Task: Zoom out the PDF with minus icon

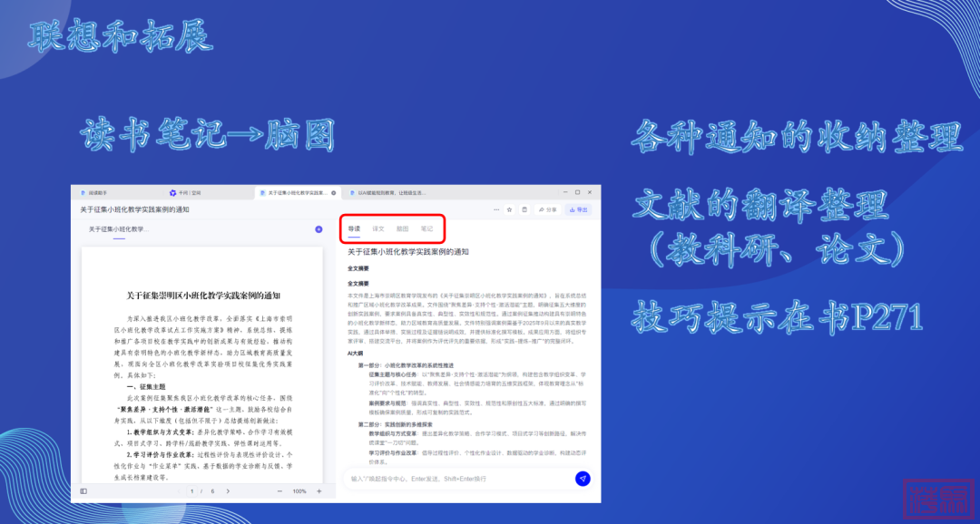Action: click(x=279, y=490)
